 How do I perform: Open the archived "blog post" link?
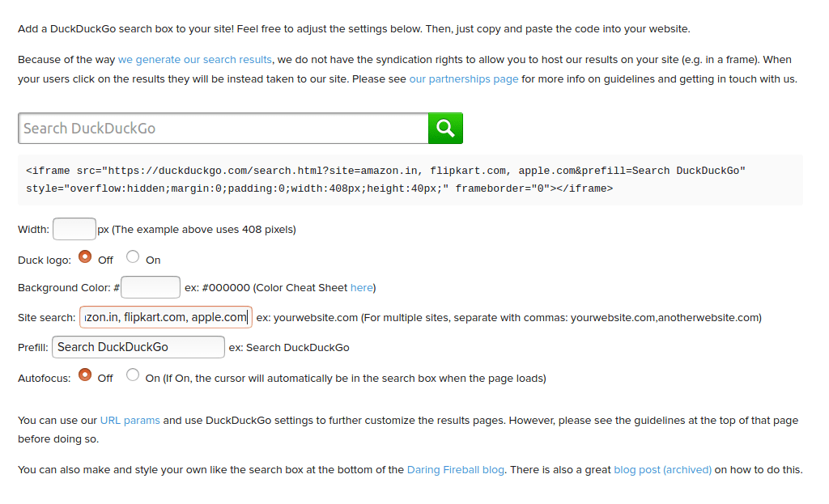(x=662, y=469)
